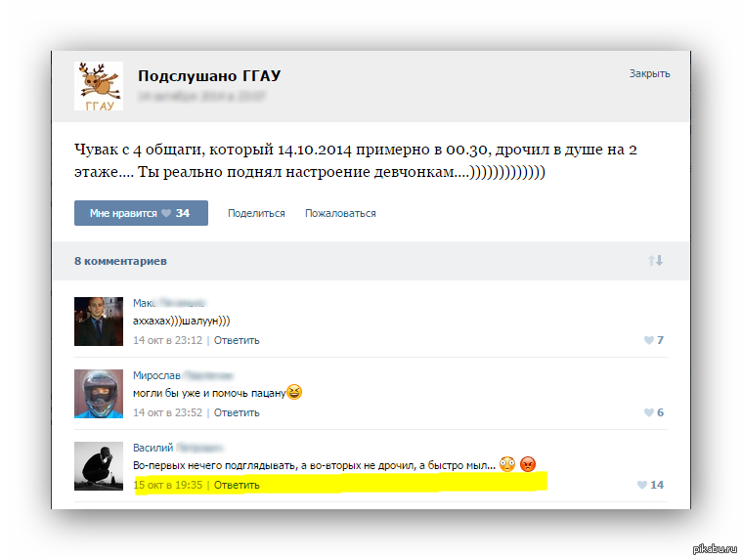Share the post via Поделиться

256,213
